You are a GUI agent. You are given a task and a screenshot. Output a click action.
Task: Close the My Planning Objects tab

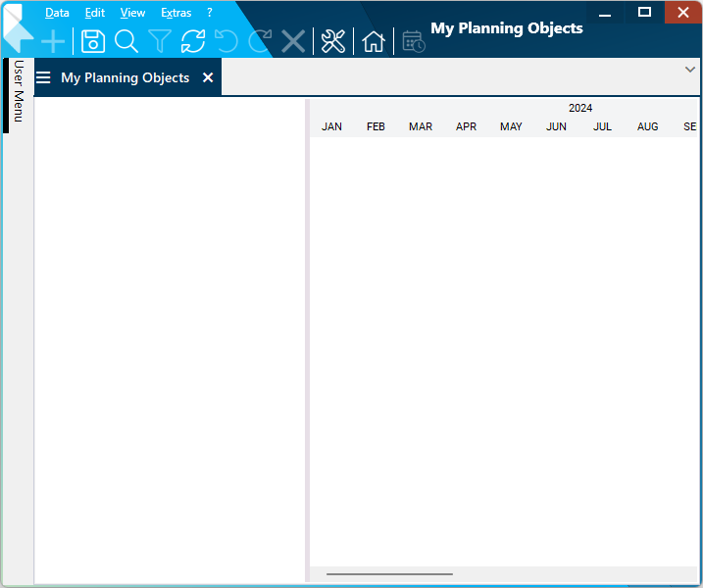point(208,77)
